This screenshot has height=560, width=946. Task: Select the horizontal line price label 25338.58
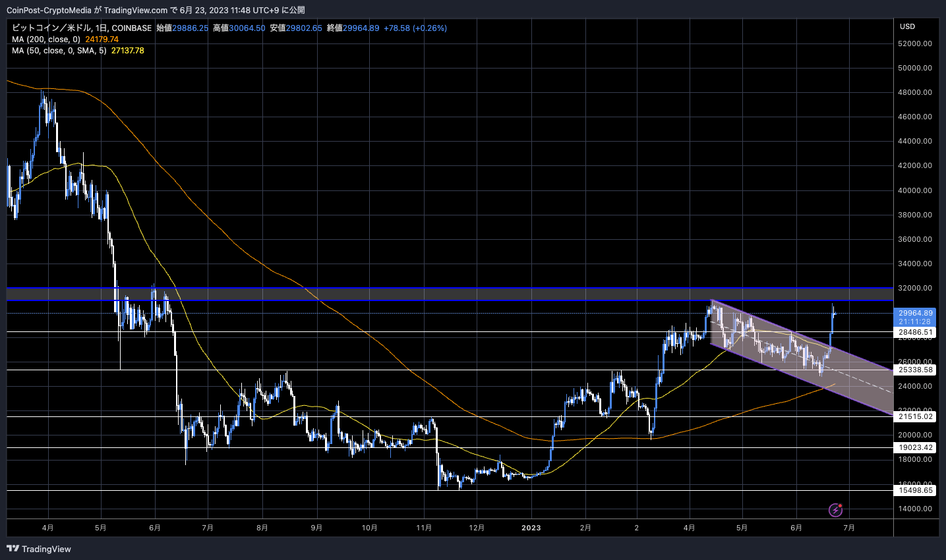pyautogui.click(x=916, y=370)
